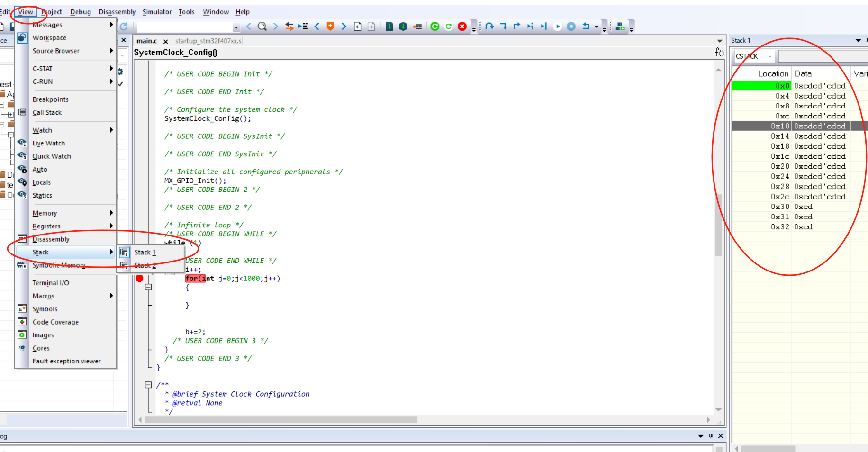Select Stack 1 from the Stack submenu
This screenshot has width=868, height=452.
pyautogui.click(x=151, y=253)
